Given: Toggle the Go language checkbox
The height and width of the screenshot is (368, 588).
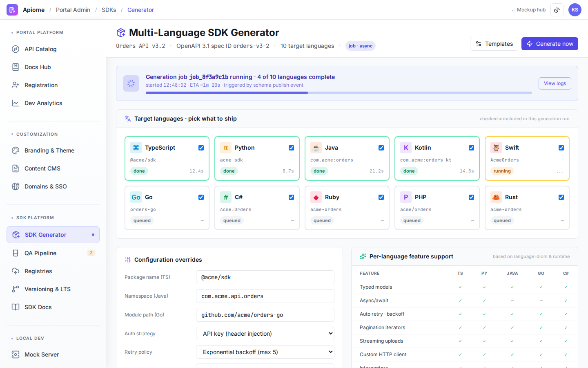Looking at the screenshot, I should click(201, 197).
